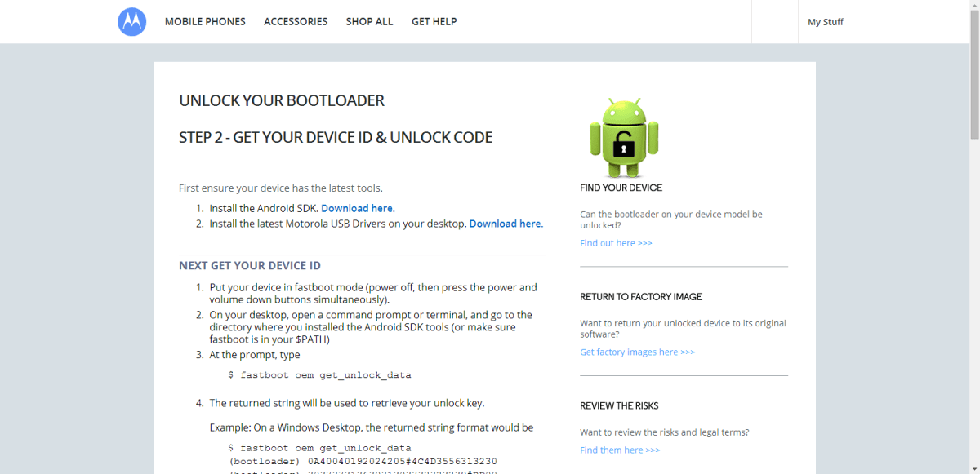Open My Stuff in the header
The width and height of the screenshot is (980, 474).
825,21
